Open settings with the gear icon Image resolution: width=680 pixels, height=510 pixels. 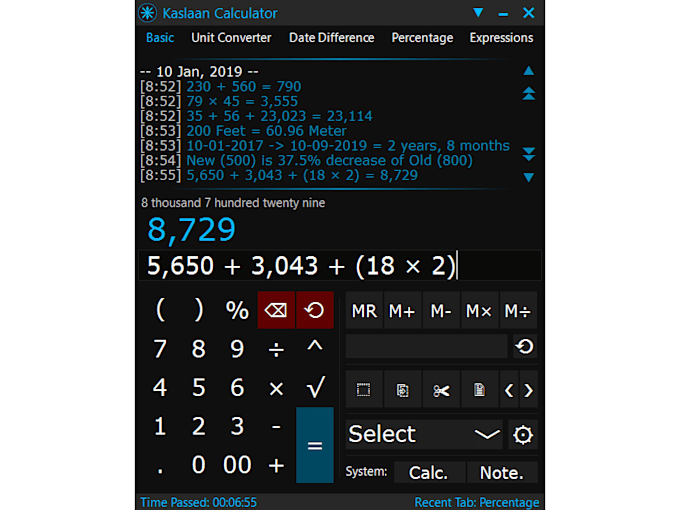pyautogui.click(x=523, y=435)
